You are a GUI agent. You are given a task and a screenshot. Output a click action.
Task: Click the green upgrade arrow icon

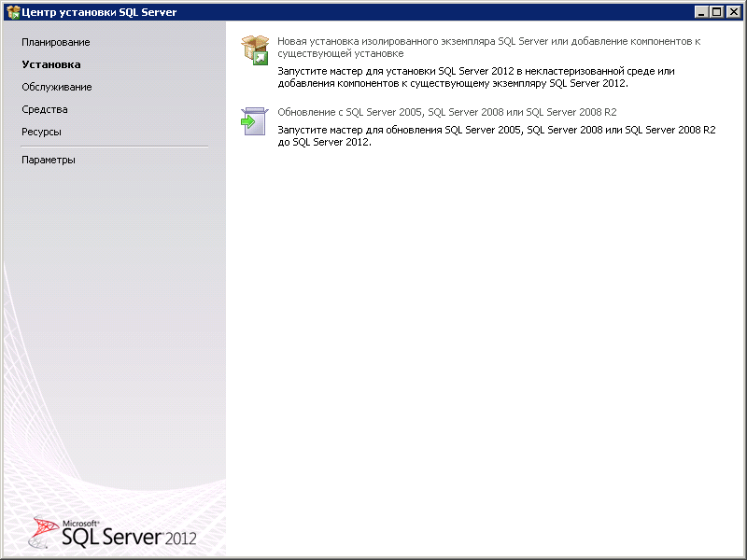252,119
